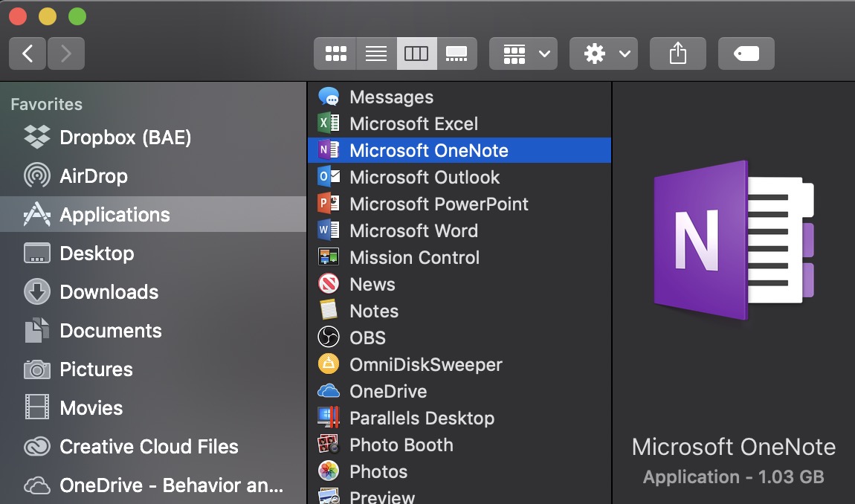Viewport: 855px width, 504px height.
Task: Open the group-by arrangement dropdown
Action: 523,54
